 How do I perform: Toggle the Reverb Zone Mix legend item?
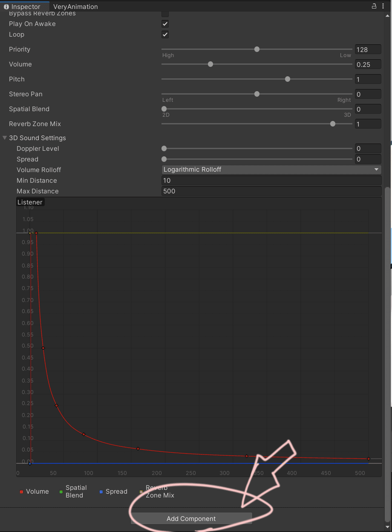coord(157,492)
